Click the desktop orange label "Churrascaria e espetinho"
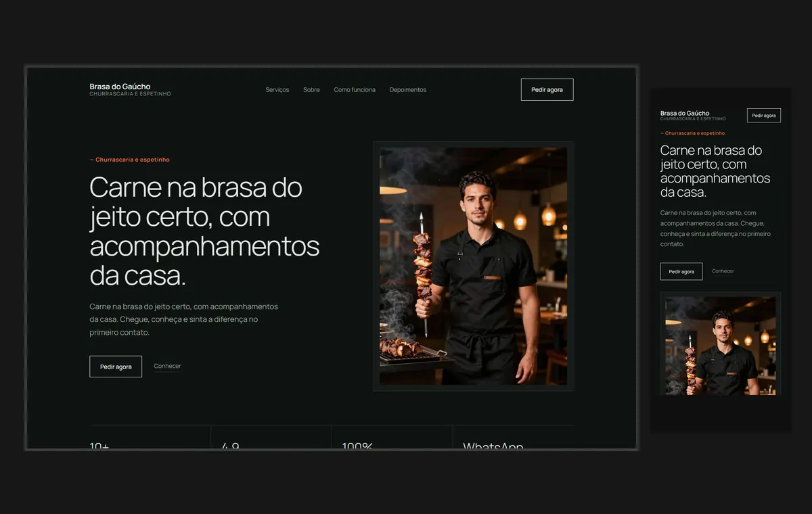The image size is (812, 514). (x=129, y=160)
